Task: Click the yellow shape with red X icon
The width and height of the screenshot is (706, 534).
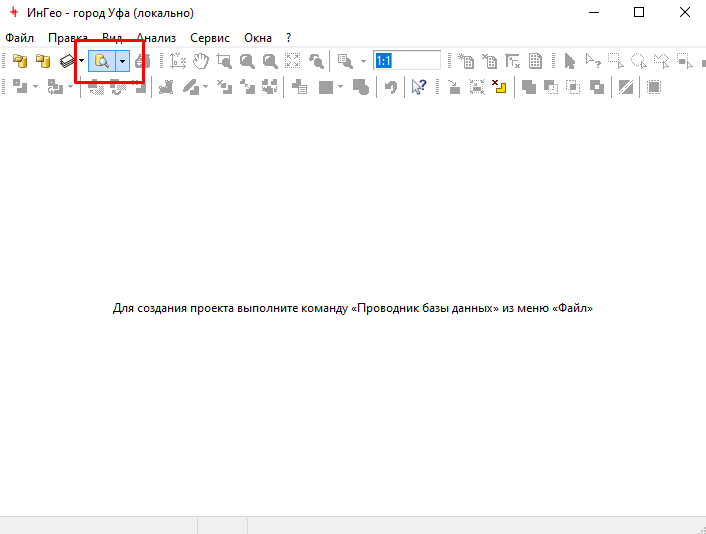Action: [x=499, y=87]
